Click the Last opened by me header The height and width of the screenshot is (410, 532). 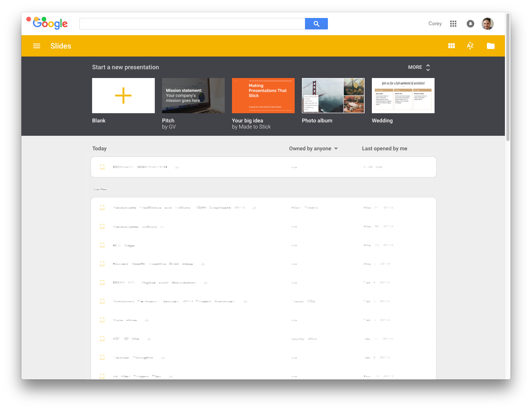384,148
